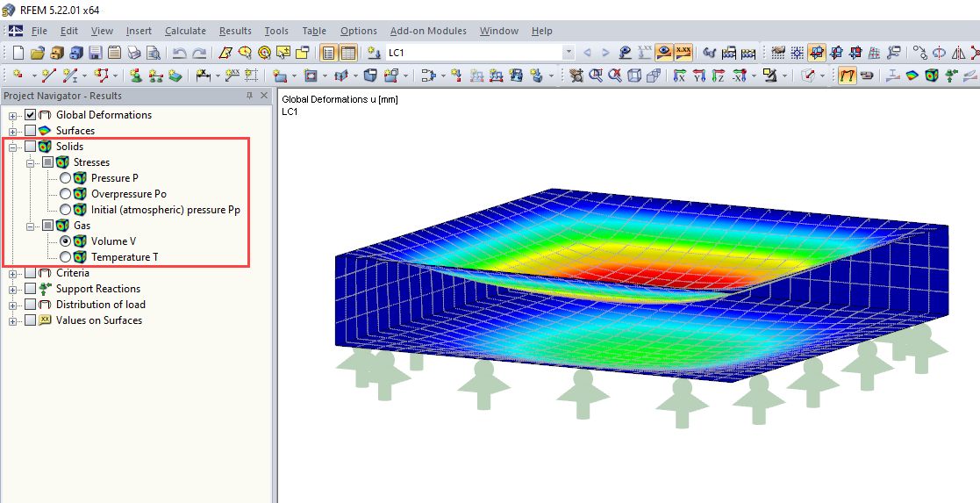Click the zoom window magnifier icon
Screen dimensions: 980x503
(x=596, y=75)
